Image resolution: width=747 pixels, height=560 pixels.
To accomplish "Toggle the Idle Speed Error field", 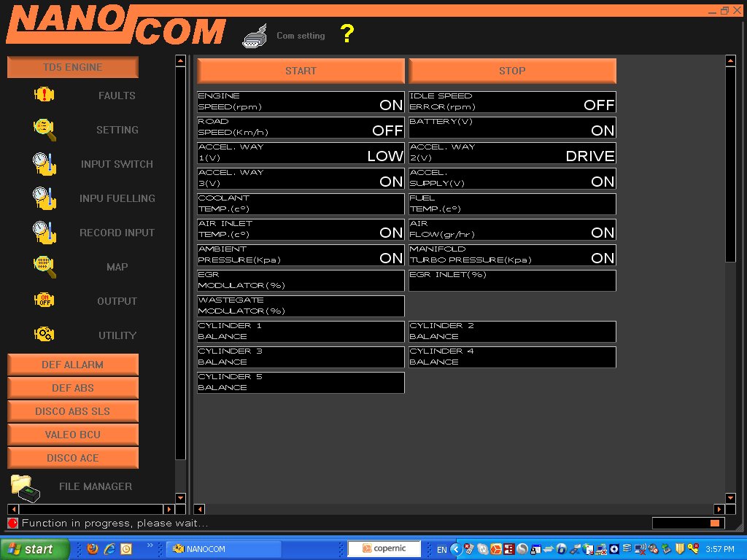I will click(x=512, y=101).
